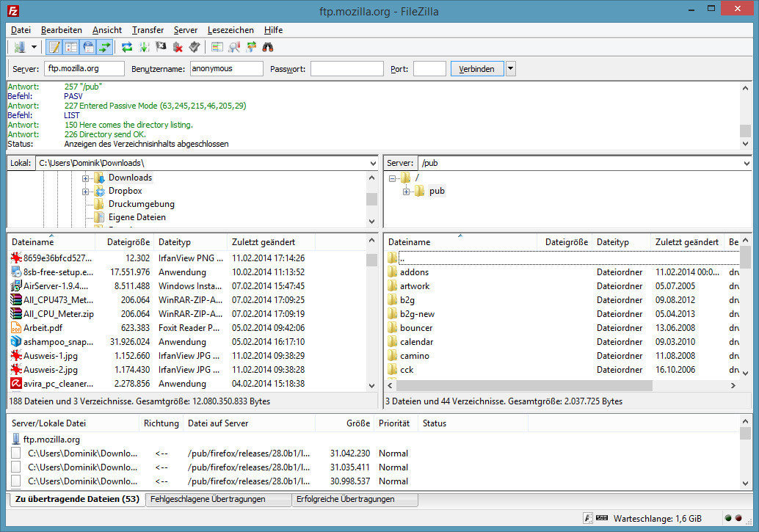Screen dimensions: 759x532
Task: Open remote file search with the binoculars icon
Action: (268, 47)
